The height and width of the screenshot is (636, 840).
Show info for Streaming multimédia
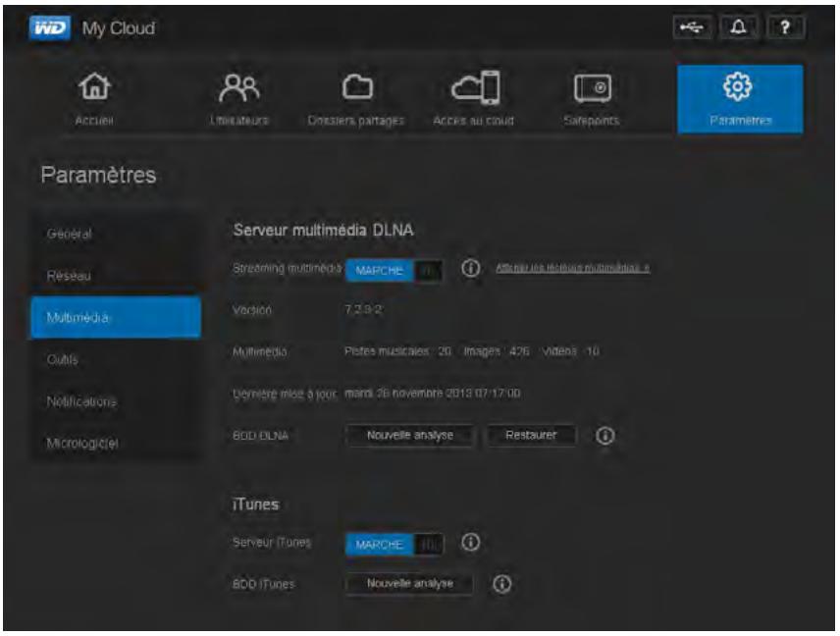[471, 268]
